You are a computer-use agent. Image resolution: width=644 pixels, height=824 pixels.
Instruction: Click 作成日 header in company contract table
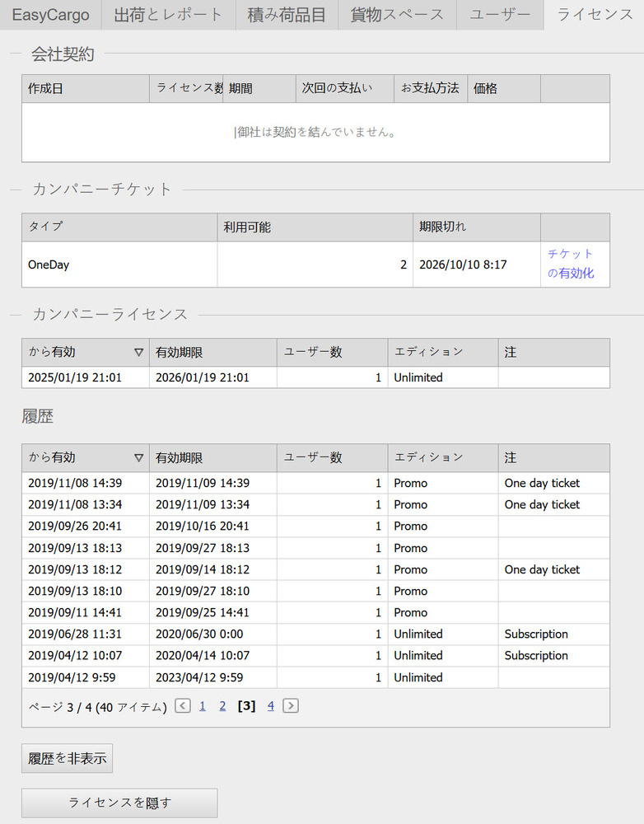pyautogui.click(x=46, y=89)
